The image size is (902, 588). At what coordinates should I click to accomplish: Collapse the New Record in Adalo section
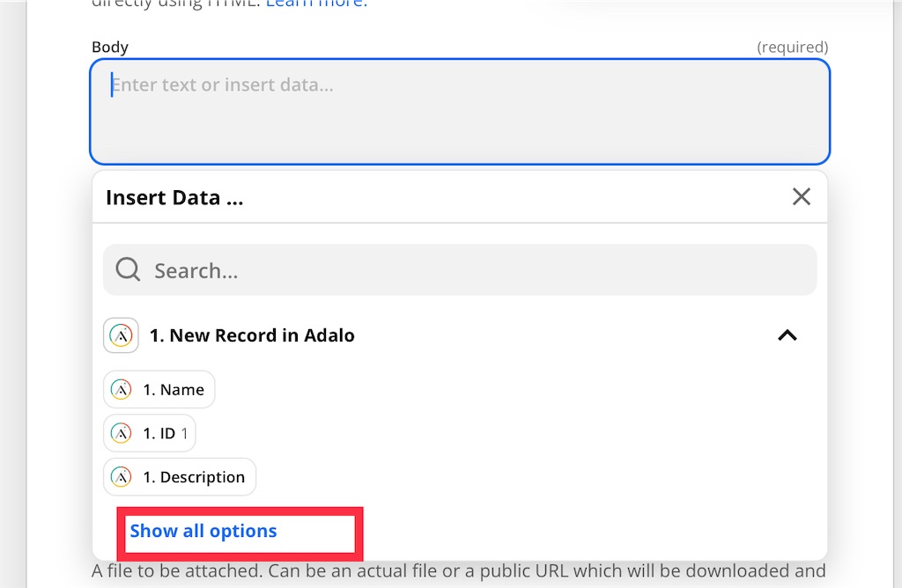click(x=787, y=335)
